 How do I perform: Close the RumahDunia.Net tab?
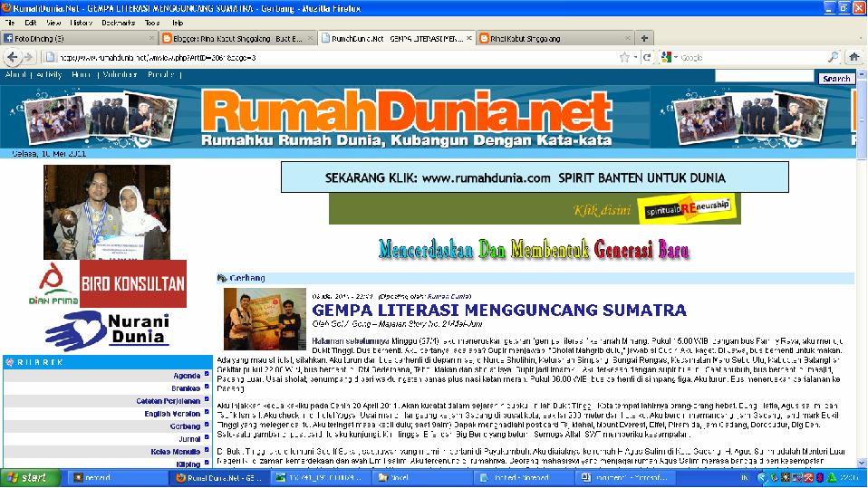tap(468, 38)
